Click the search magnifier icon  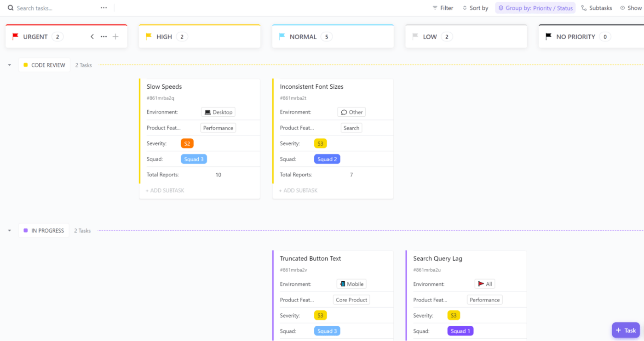coord(10,8)
